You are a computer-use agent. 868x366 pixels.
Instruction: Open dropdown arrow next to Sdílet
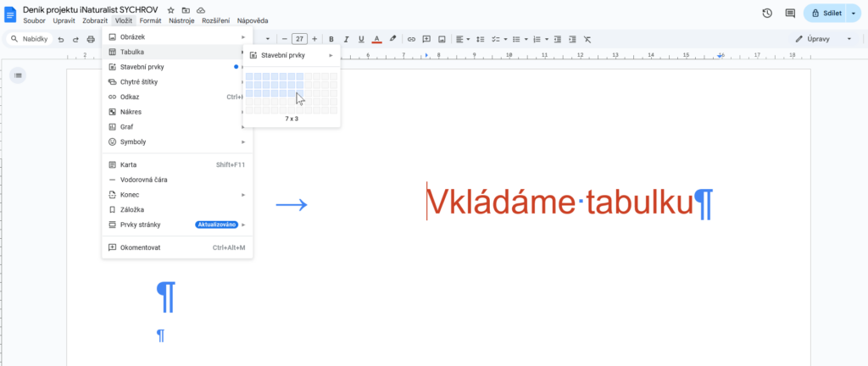(853, 14)
